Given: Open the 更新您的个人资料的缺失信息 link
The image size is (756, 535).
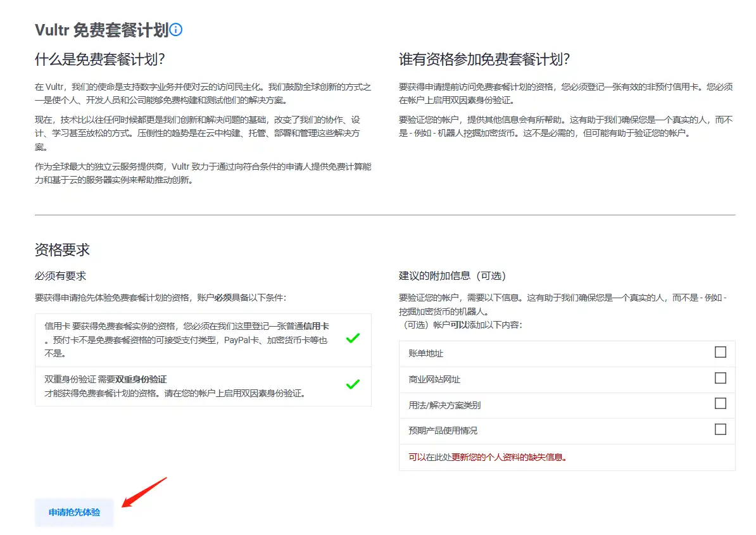Looking at the screenshot, I should [x=509, y=457].
